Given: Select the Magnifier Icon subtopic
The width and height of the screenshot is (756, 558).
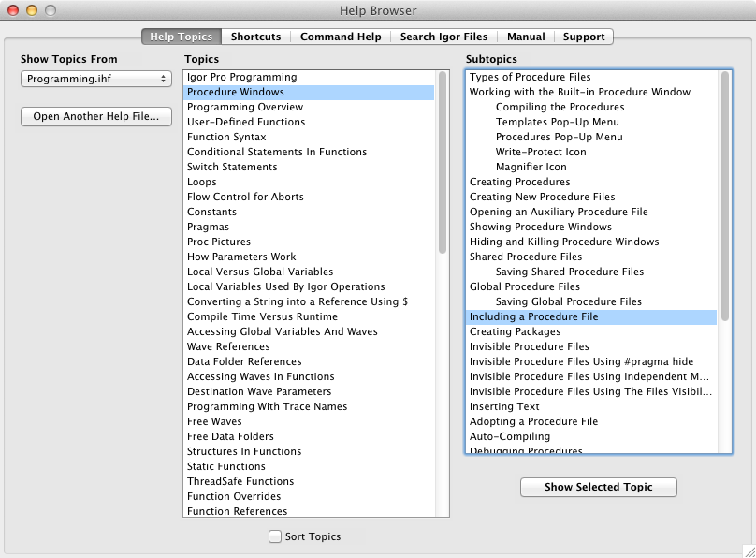Looking at the screenshot, I should [x=591, y=167].
